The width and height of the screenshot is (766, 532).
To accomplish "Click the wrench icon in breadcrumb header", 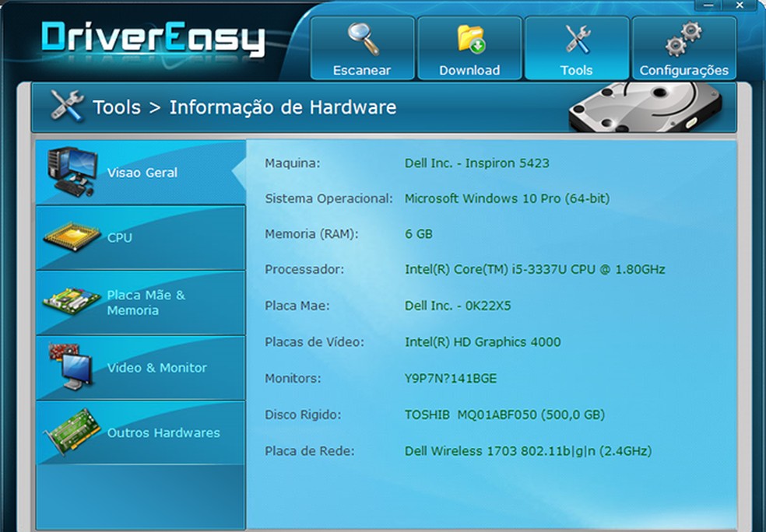I will pos(68,106).
